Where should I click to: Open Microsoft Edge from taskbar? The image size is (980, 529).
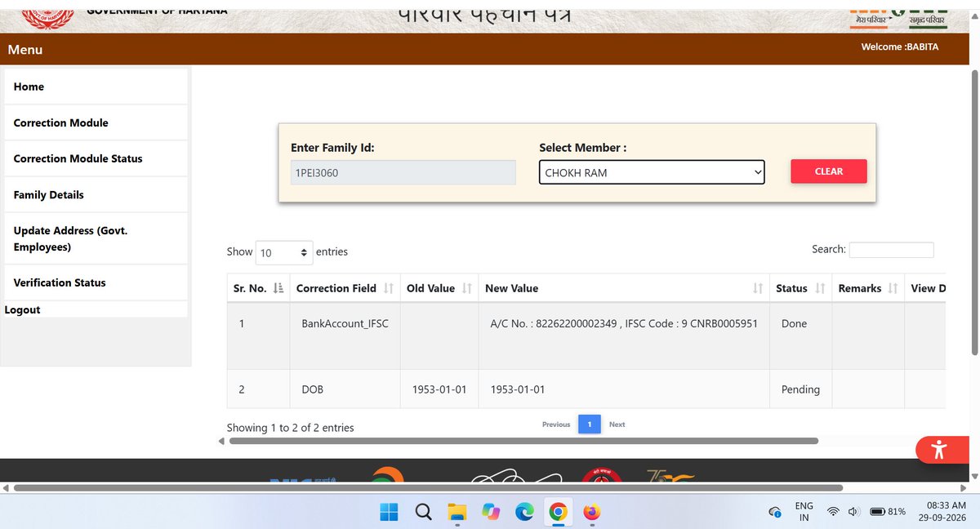tap(524, 512)
